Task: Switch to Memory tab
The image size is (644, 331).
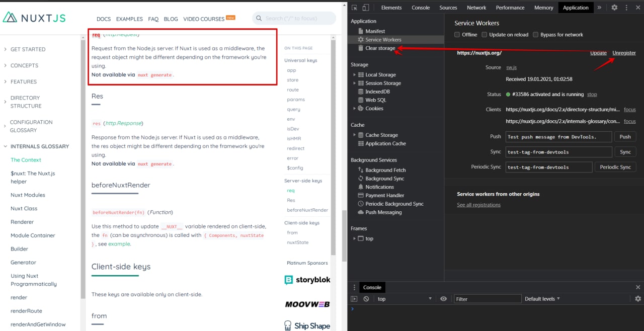Action: click(x=543, y=8)
